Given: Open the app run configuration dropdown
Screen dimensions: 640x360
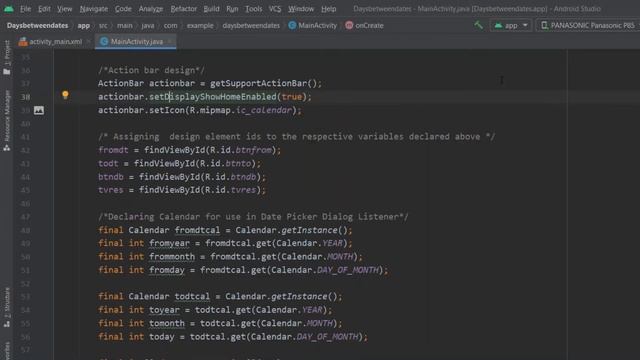Looking at the screenshot, I should point(511,25).
